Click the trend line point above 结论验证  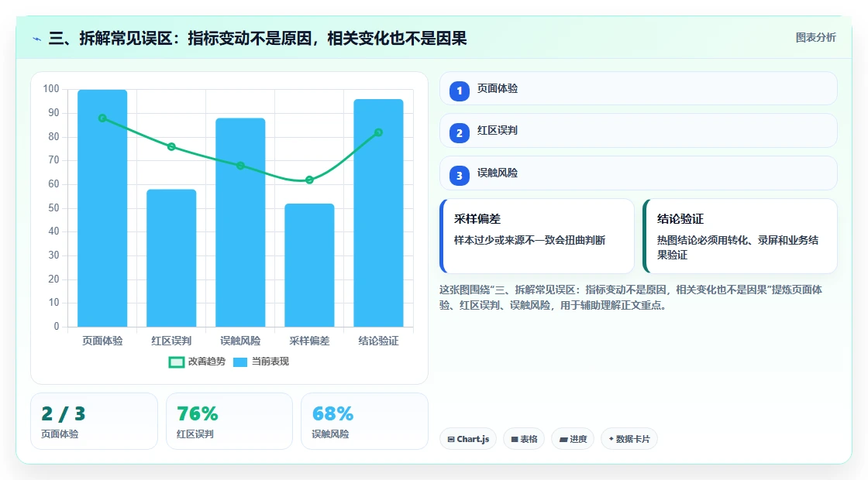[379, 132]
